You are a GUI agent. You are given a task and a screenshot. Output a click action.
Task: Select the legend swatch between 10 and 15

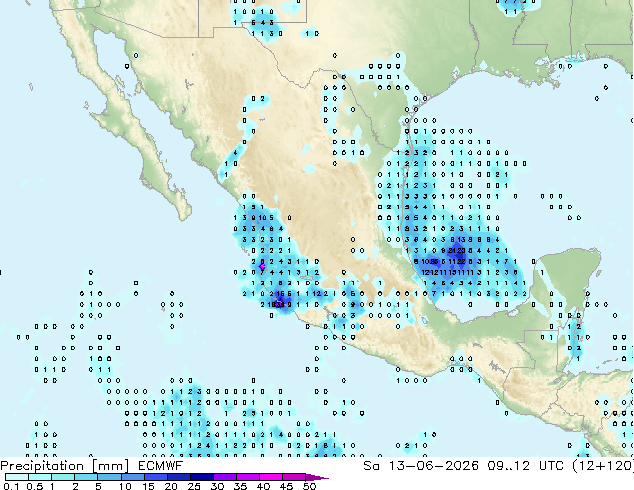(x=132, y=477)
